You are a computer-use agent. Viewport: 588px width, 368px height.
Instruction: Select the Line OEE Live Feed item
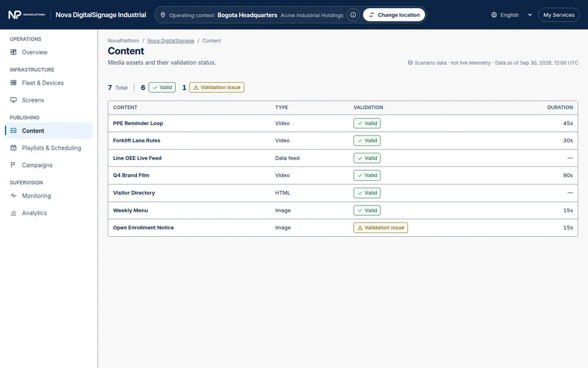pyautogui.click(x=343, y=158)
